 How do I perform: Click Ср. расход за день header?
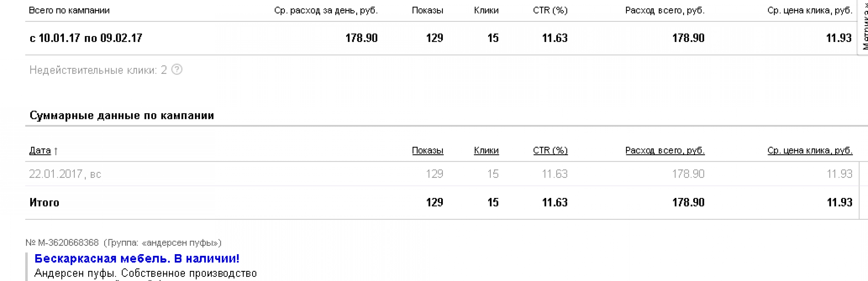click(x=326, y=10)
